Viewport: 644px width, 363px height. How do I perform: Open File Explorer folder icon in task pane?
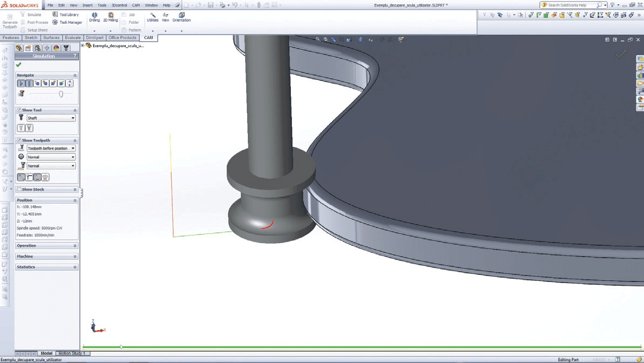(x=640, y=83)
